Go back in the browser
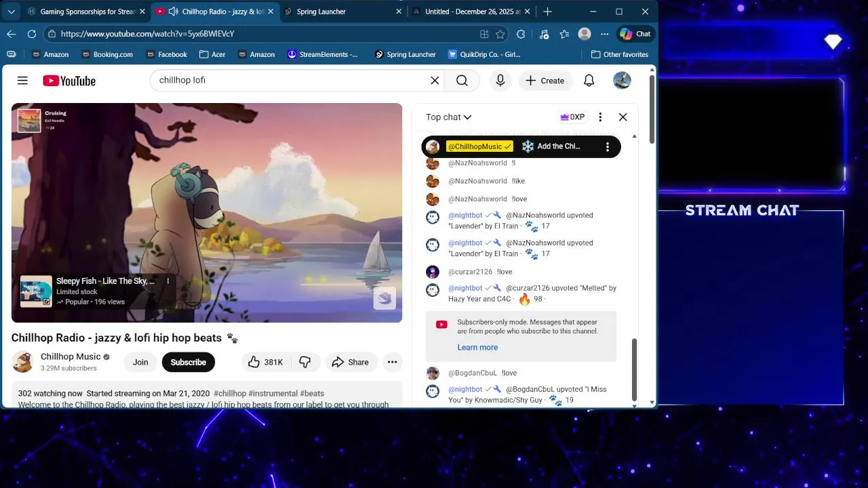The image size is (868, 488). pyautogui.click(x=12, y=34)
